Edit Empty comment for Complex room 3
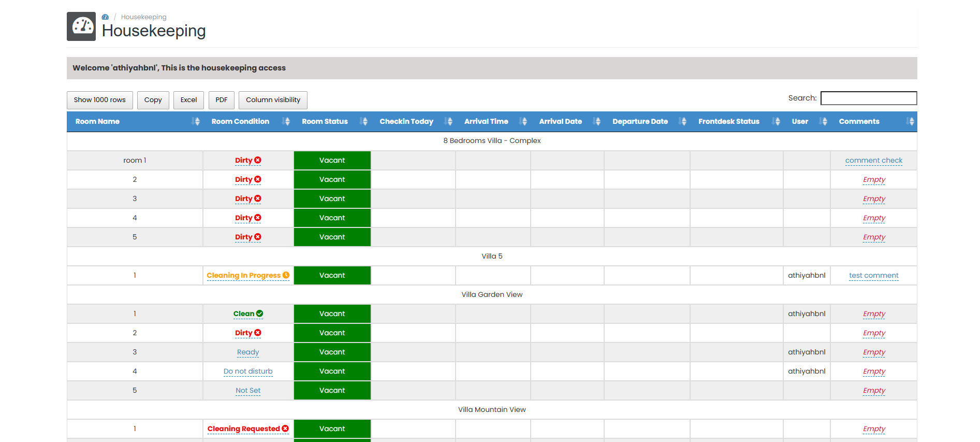The height and width of the screenshot is (442, 980). click(x=874, y=199)
